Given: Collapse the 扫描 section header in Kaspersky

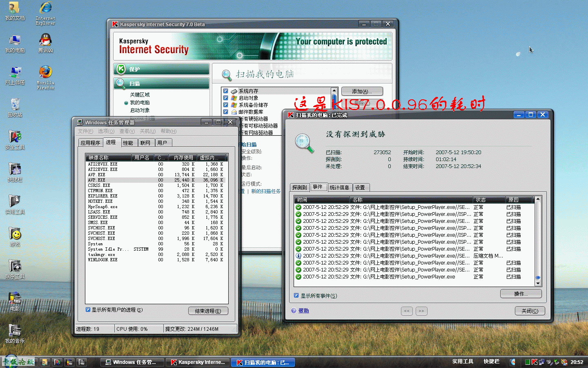Looking at the screenshot, I should (162, 83).
